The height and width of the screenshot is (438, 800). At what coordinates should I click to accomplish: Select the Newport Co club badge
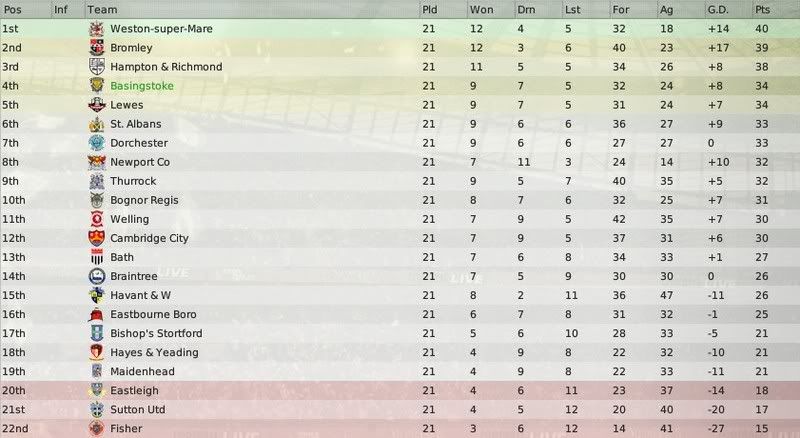click(x=96, y=162)
